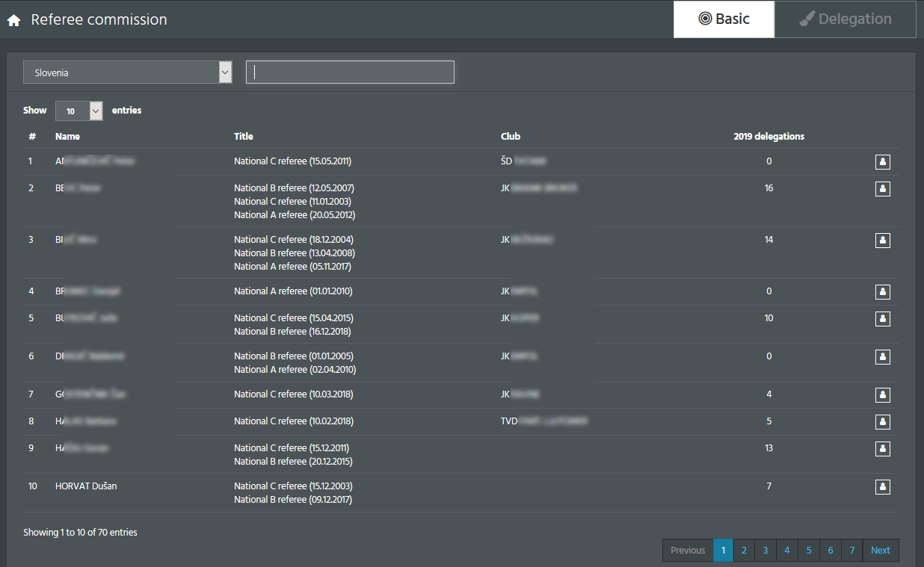
Task: Click the Next pagination button
Action: [x=881, y=551]
